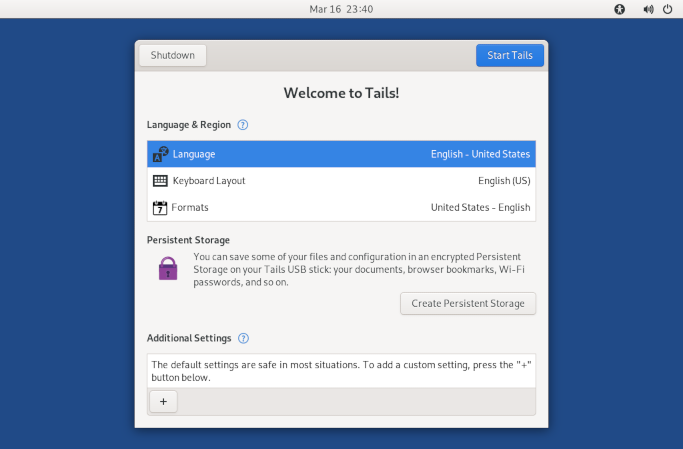Open the United States - English formats value
This screenshot has width=683, height=449.
coord(480,208)
